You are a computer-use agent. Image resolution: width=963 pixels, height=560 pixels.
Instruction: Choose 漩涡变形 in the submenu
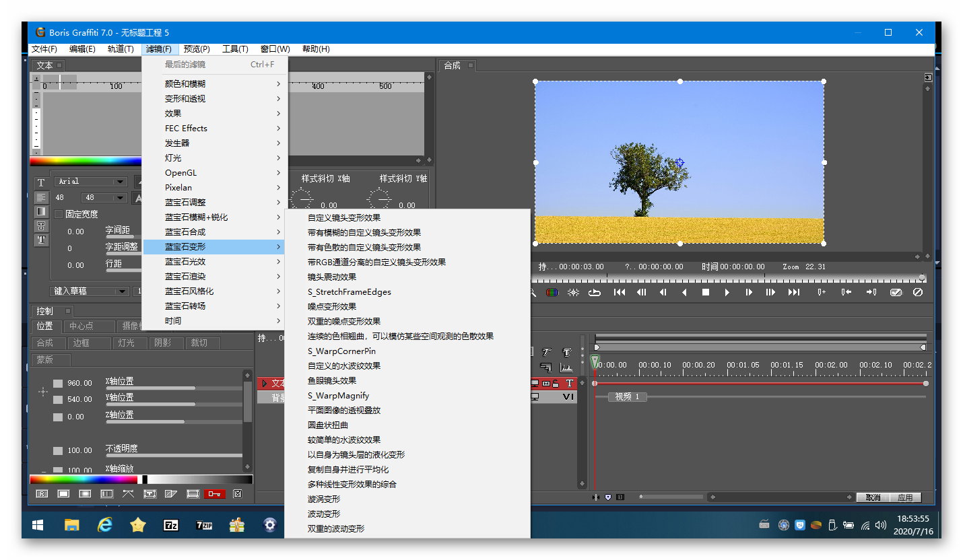(x=407, y=499)
